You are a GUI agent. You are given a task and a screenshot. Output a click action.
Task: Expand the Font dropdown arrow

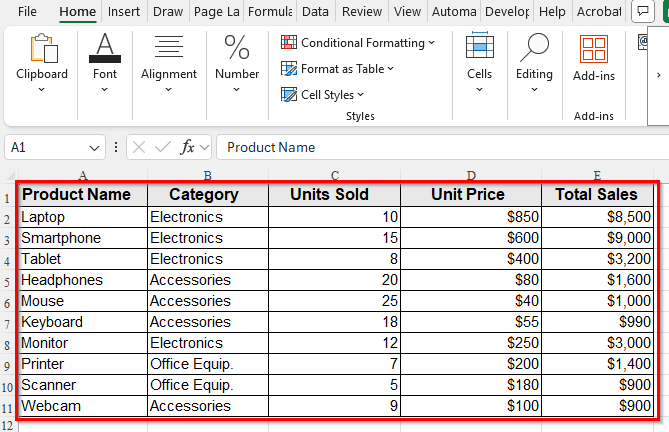(105, 90)
